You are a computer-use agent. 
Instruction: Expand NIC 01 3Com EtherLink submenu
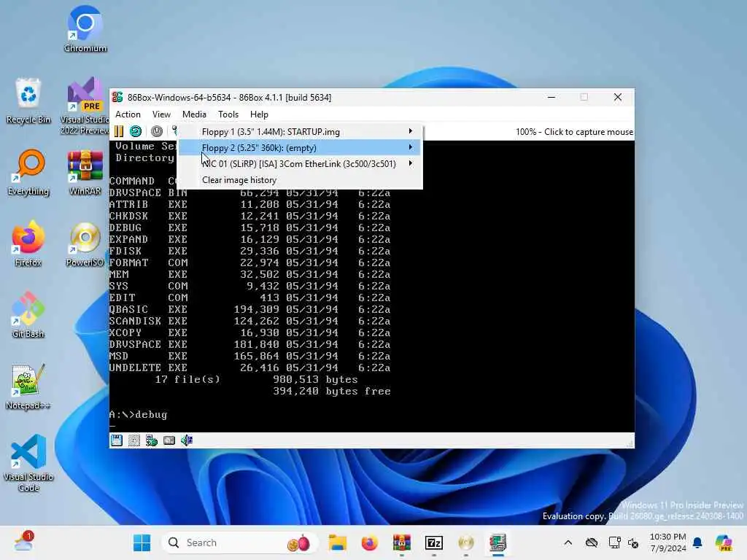[x=300, y=164]
